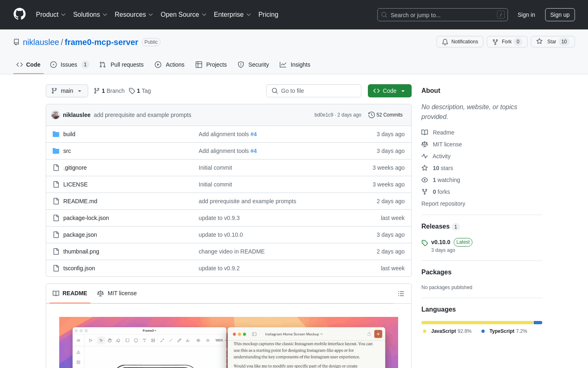Click the JavaScript yellow language bar
This screenshot has height=368, width=588.
pos(477,323)
